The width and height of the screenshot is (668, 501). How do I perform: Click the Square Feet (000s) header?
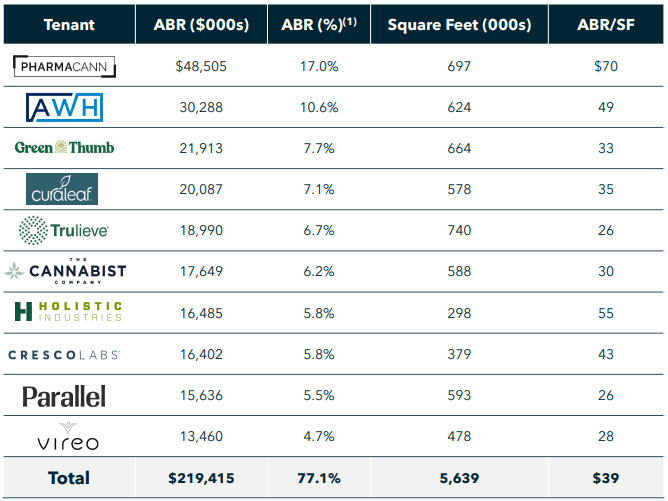459,24
